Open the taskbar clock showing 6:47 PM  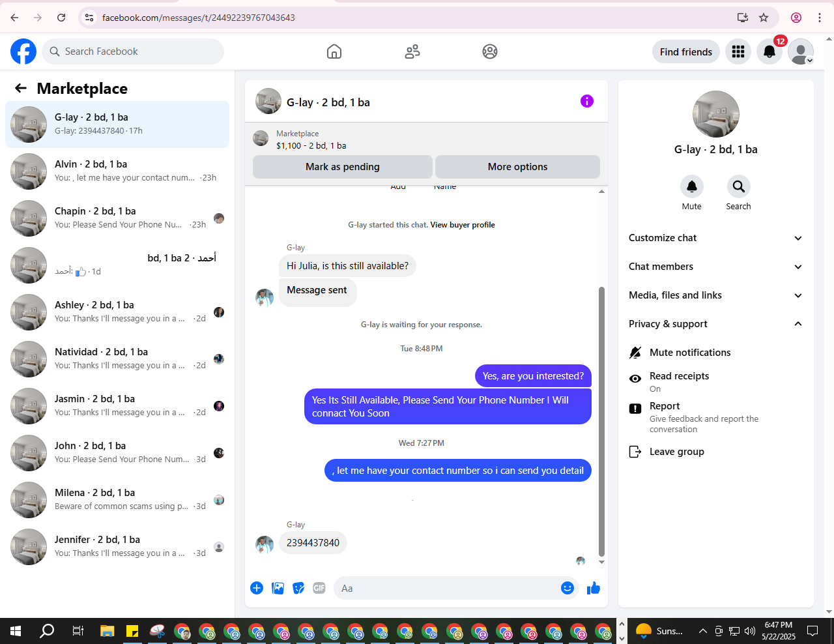click(779, 631)
